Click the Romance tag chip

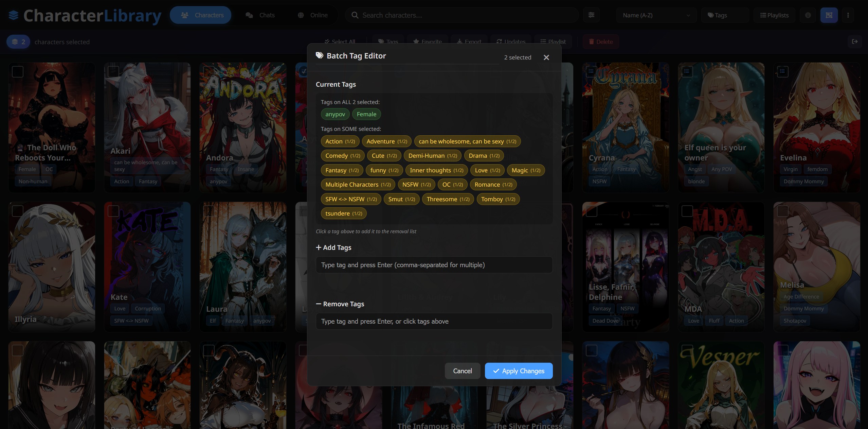coord(493,185)
